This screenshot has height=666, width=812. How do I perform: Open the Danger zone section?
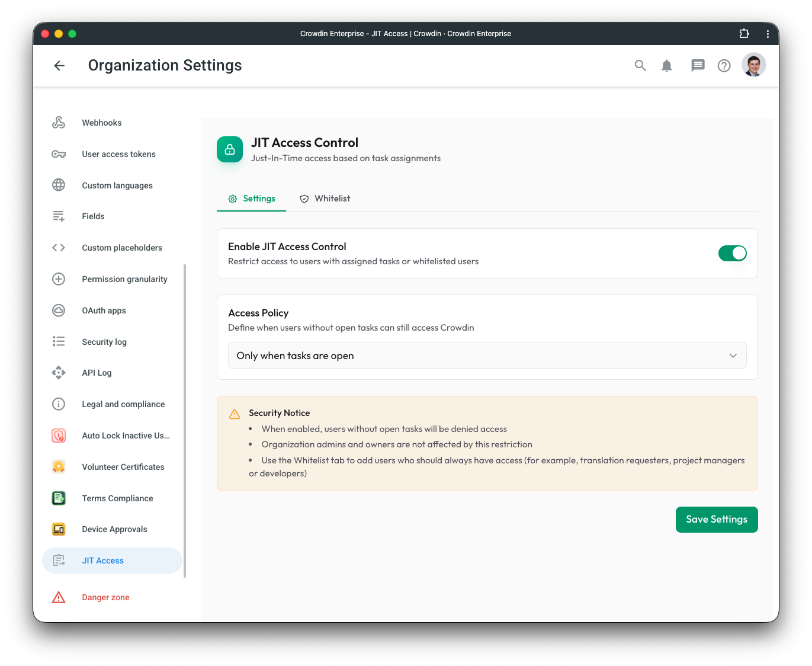pyautogui.click(x=105, y=597)
